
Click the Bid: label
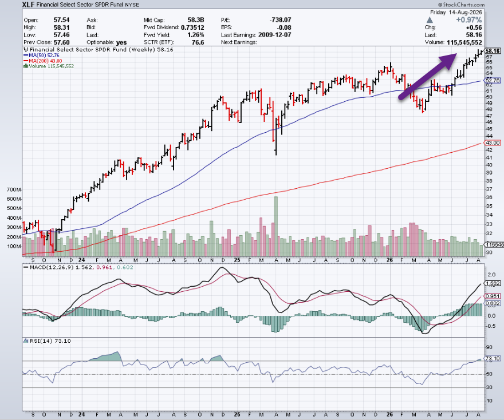[x=91, y=27]
